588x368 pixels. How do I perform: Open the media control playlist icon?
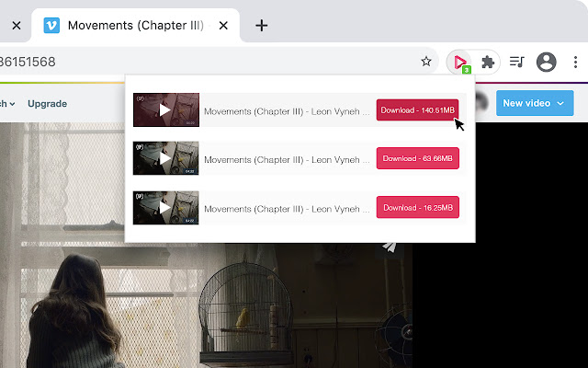[516, 62]
